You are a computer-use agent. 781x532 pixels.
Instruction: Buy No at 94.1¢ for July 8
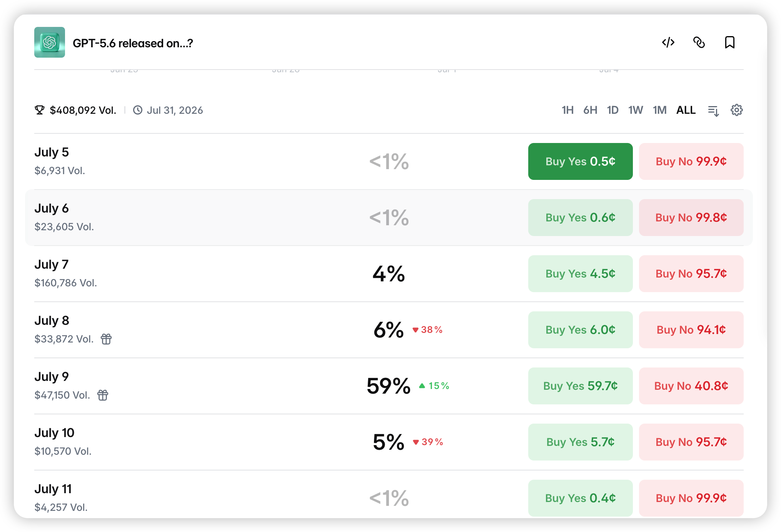pos(691,330)
